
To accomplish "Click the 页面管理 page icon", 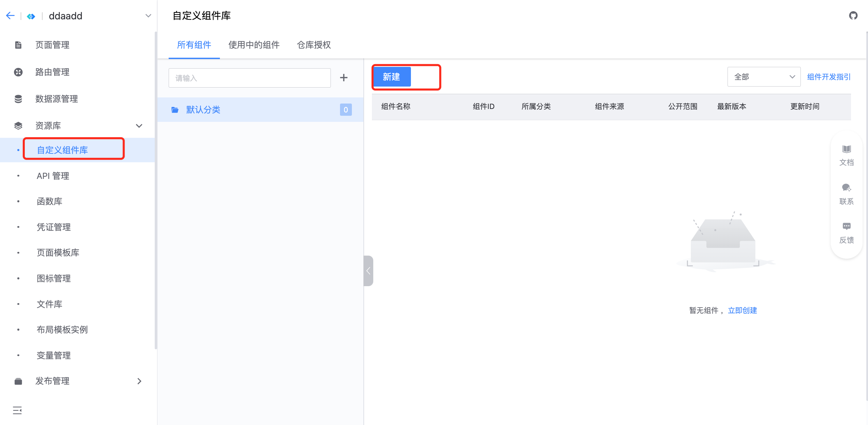I will click(x=18, y=45).
